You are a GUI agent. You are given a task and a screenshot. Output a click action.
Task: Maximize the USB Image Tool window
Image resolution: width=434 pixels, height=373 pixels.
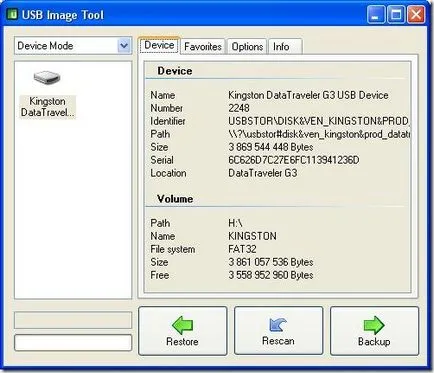pos(396,15)
